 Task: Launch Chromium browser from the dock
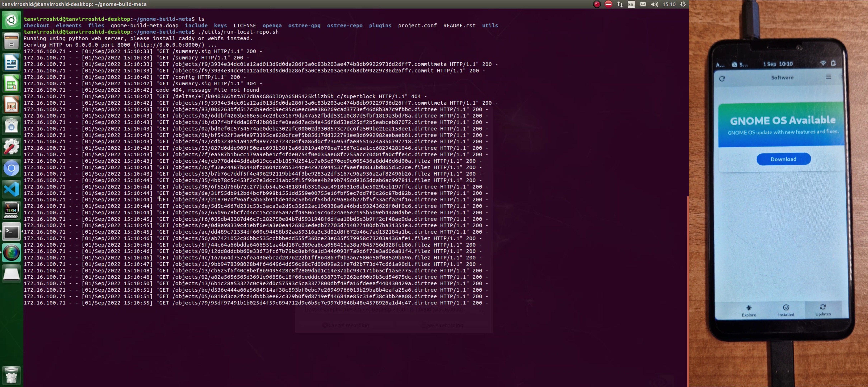11,168
